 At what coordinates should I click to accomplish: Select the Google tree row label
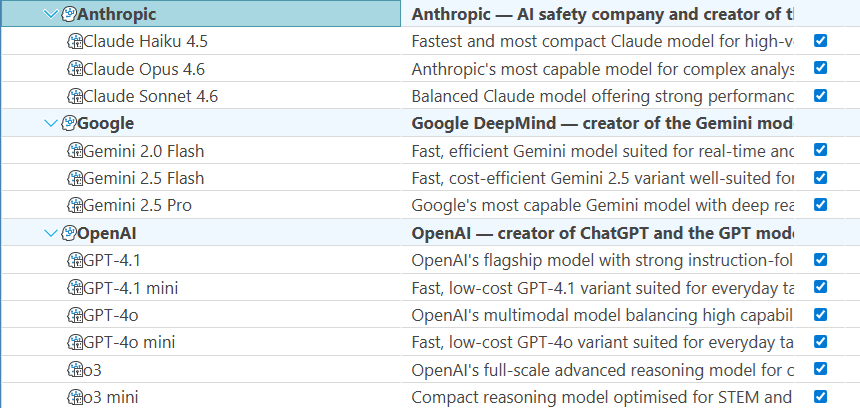[x=105, y=123]
